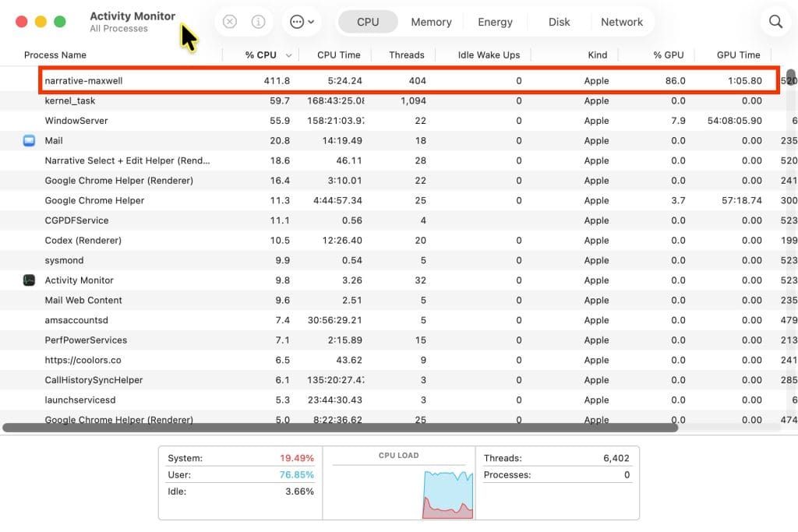The height and width of the screenshot is (532, 798).
Task: Select the Activity Monitor process name
Action: tap(79, 280)
